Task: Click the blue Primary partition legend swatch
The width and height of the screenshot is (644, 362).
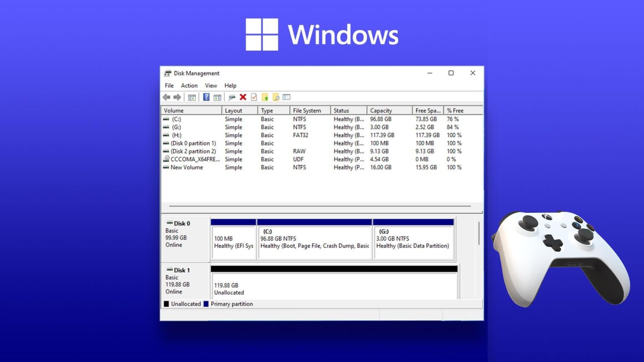Action: [x=206, y=304]
